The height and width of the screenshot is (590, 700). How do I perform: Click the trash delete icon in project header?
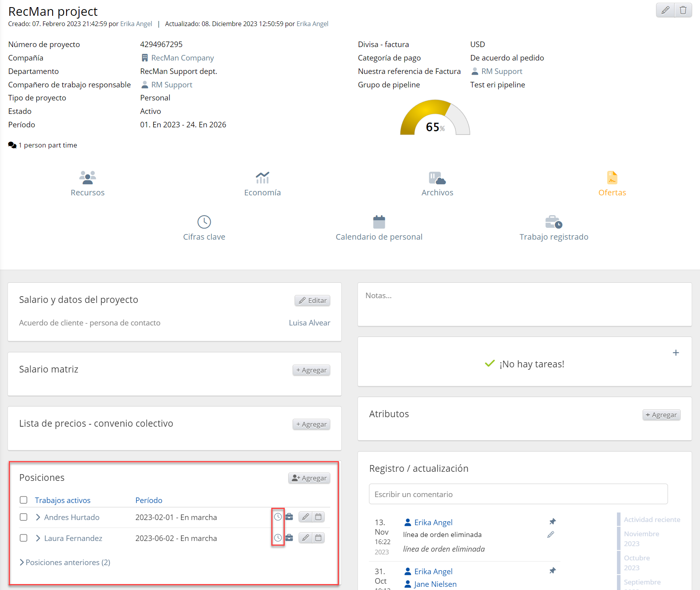point(683,10)
